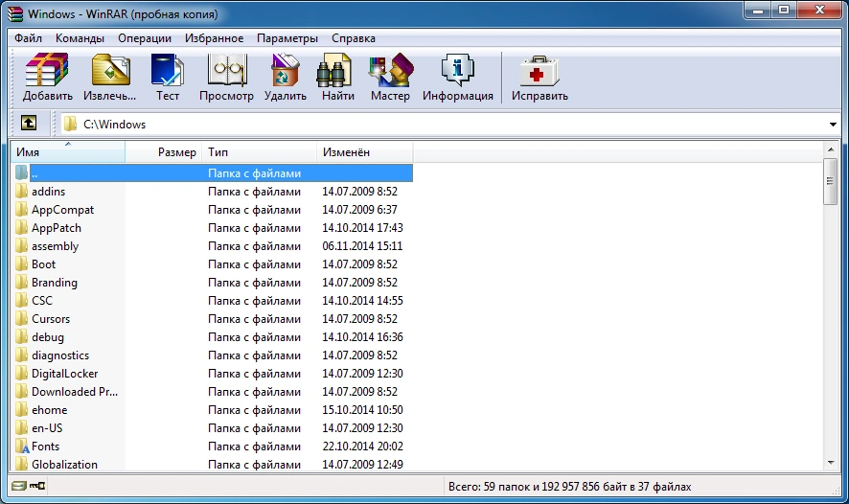Click the Тест (Test) toolbar icon

tap(168, 70)
